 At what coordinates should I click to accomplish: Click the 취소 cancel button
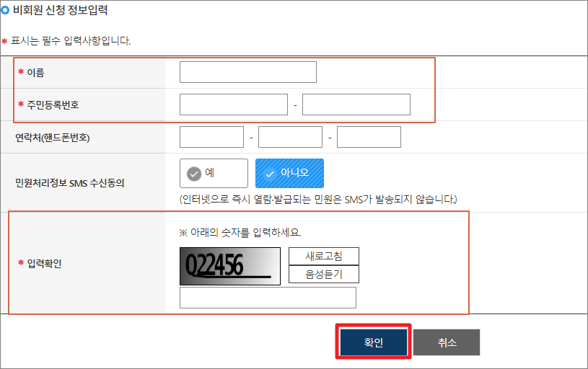(447, 342)
